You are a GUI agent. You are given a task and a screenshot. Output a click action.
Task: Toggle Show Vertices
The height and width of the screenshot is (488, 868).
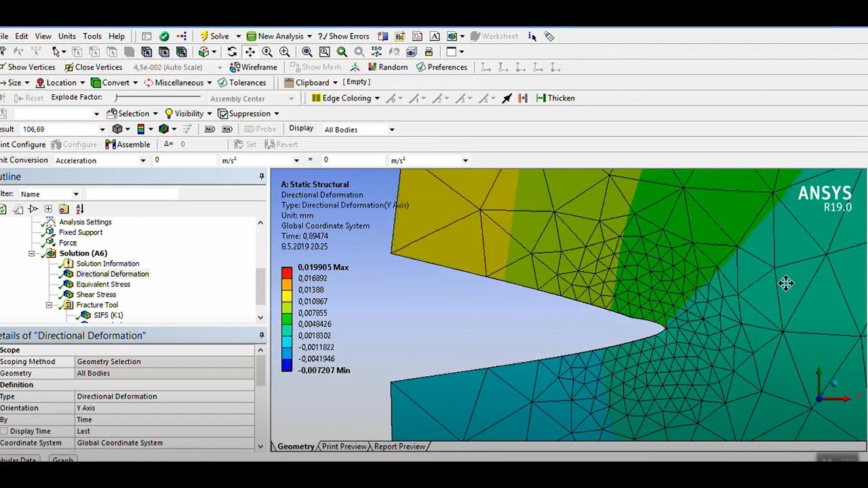(x=28, y=67)
